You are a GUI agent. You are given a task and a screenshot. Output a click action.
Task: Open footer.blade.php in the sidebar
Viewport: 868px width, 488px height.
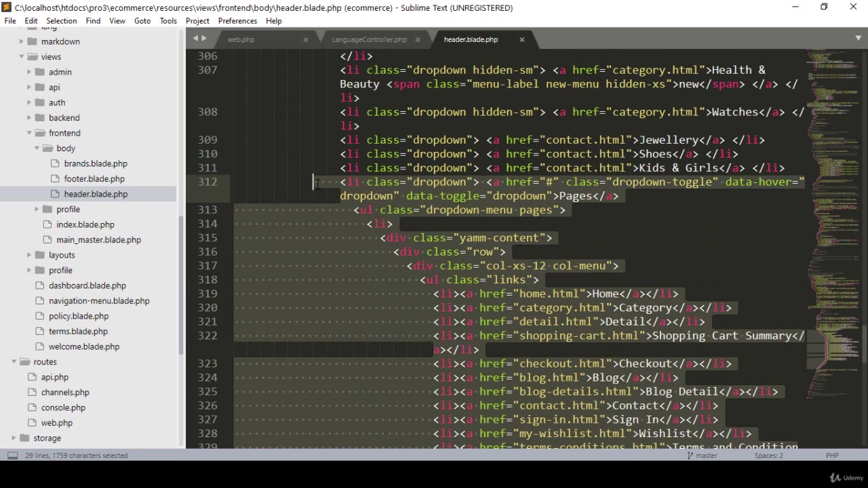[94, 179]
